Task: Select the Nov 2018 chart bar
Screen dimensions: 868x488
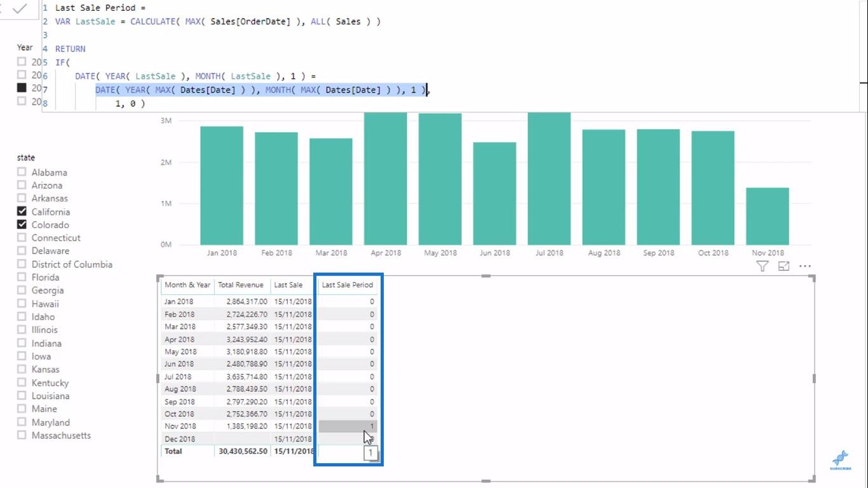Action: click(768, 216)
